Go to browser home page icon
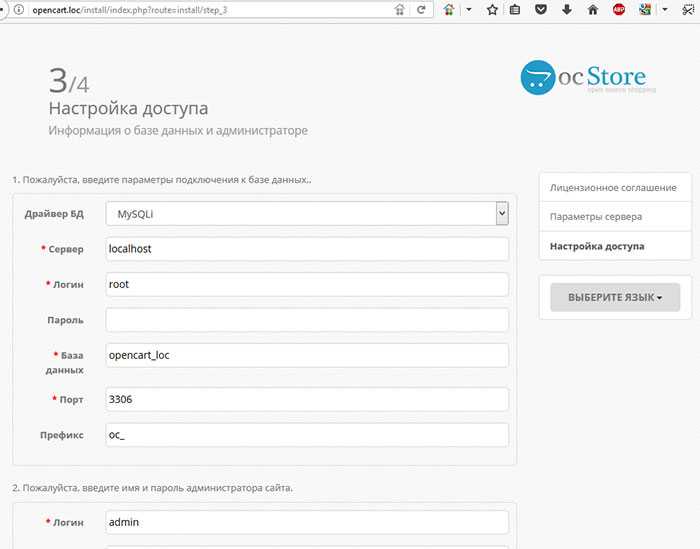Screen dimensions: 700x549 coord(592,9)
